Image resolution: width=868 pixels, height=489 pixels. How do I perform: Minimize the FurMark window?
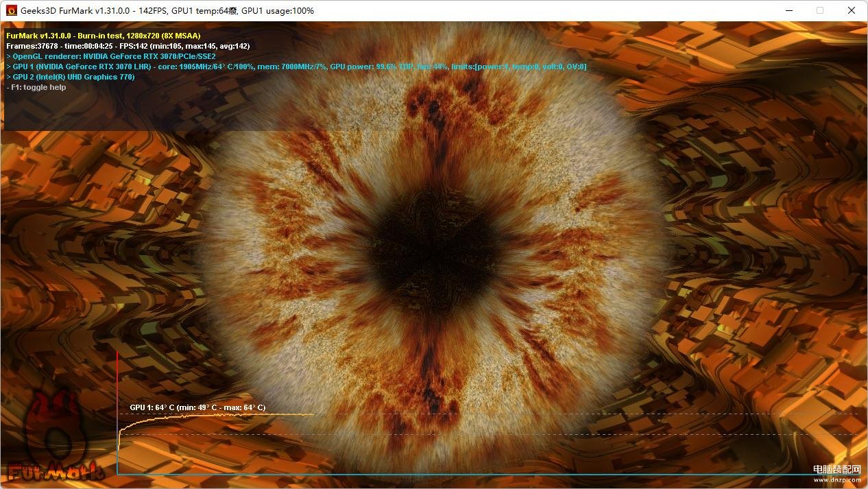pos(788,11)
